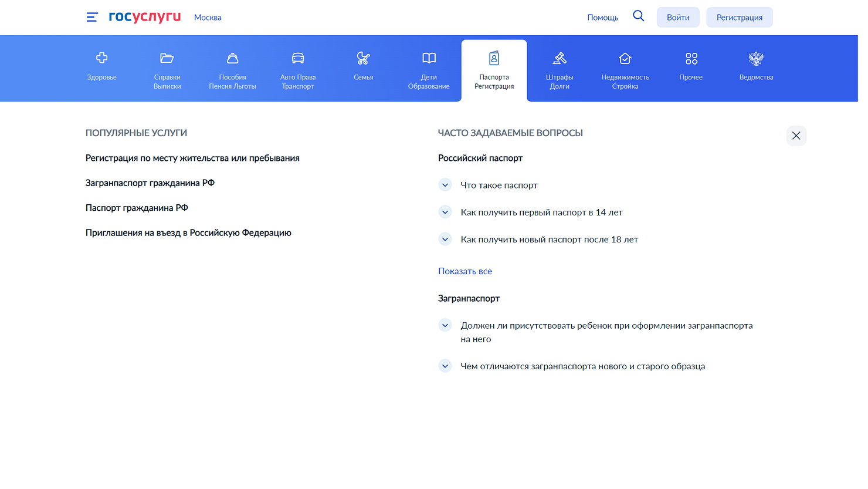The image size is (868, 489).
Task: Click the Штрафы Долги gavel icon
Action: [x=560, y=58]
